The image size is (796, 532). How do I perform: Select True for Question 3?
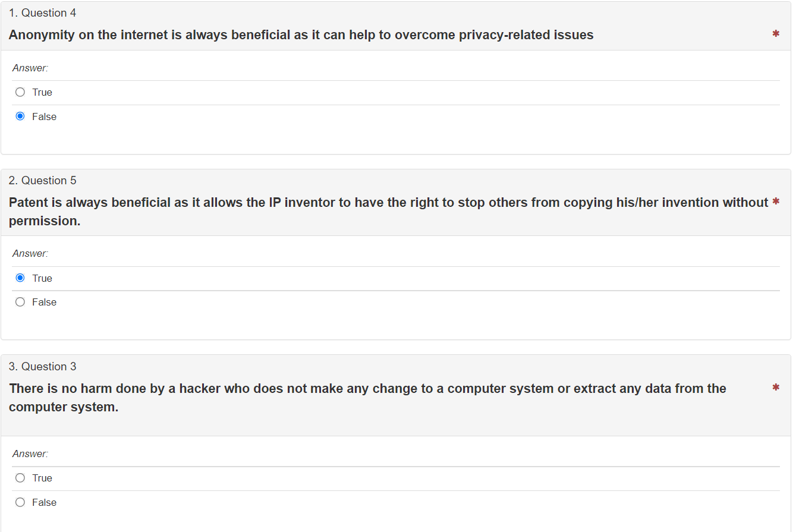pos(20,478)
